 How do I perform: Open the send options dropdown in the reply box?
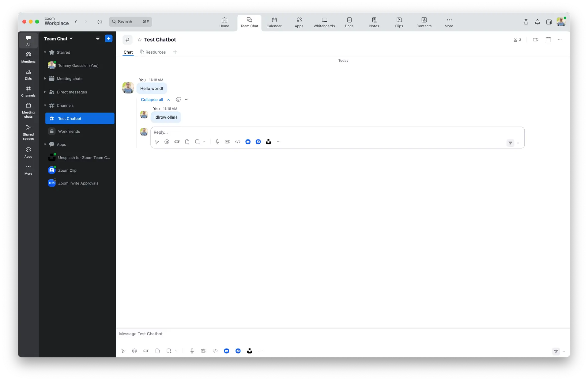pos(518,143)
